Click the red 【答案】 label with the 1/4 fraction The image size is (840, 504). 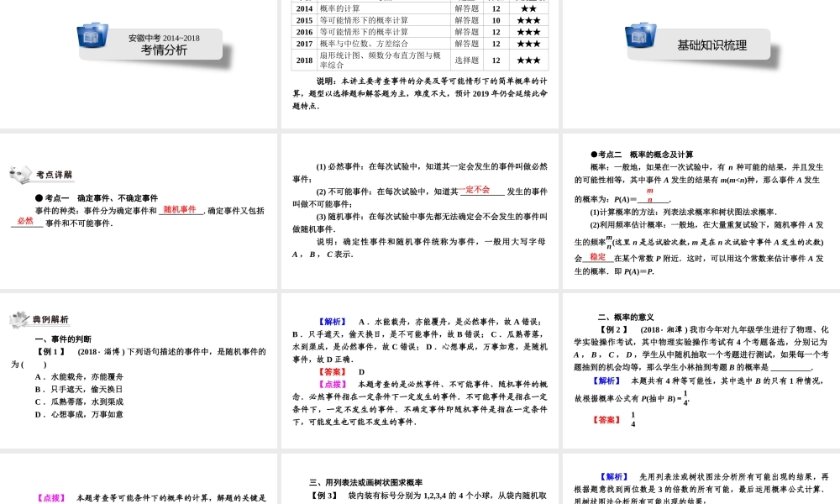(x=607, y=420)
